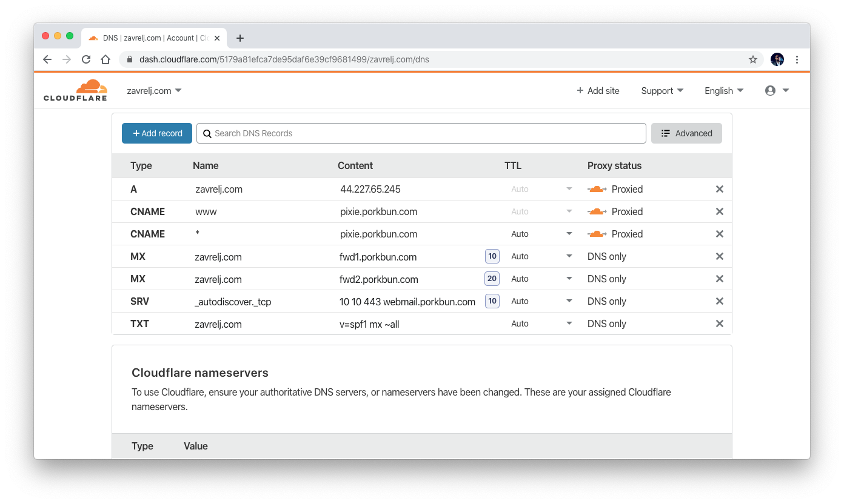Delete the fwd1.porkbun.com MX record
The image size is (844, 504).
click(x=720, y=256)
